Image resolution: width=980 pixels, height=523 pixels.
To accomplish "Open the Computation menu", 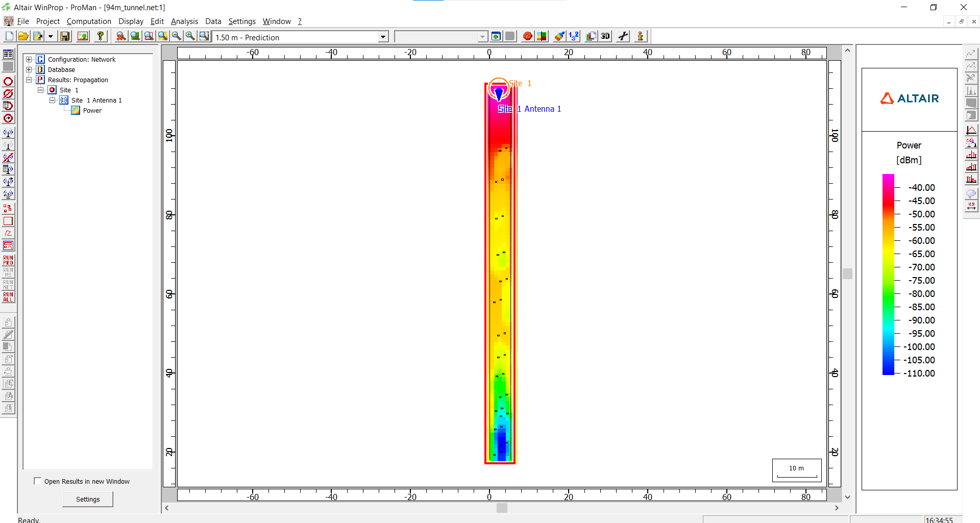I will pyautogui.click(x=89, y=21).
